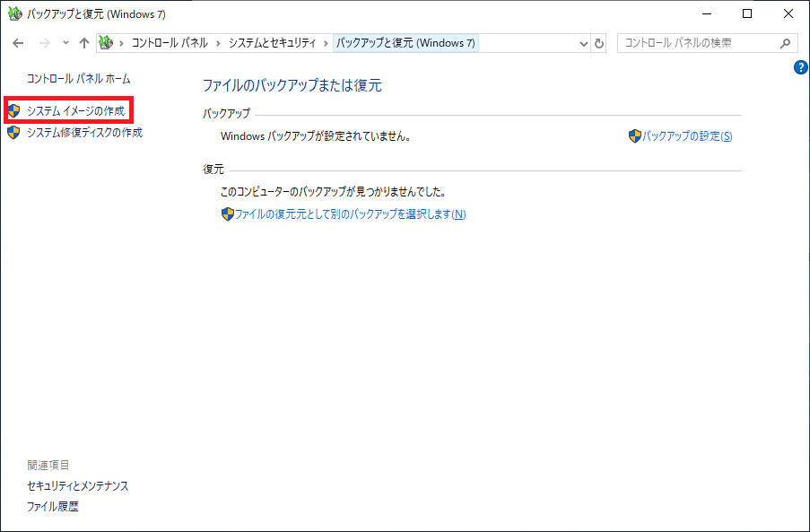Click システム修復ディスクの作成 link
The height and width of the screenshot is (532, 810).
(84, 132)
